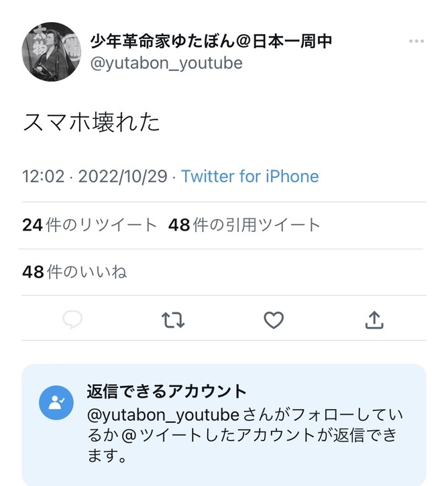This screenshot has width=448, height=486.
Task: Like the tweet with heart icon
Action: click(274, 320)
